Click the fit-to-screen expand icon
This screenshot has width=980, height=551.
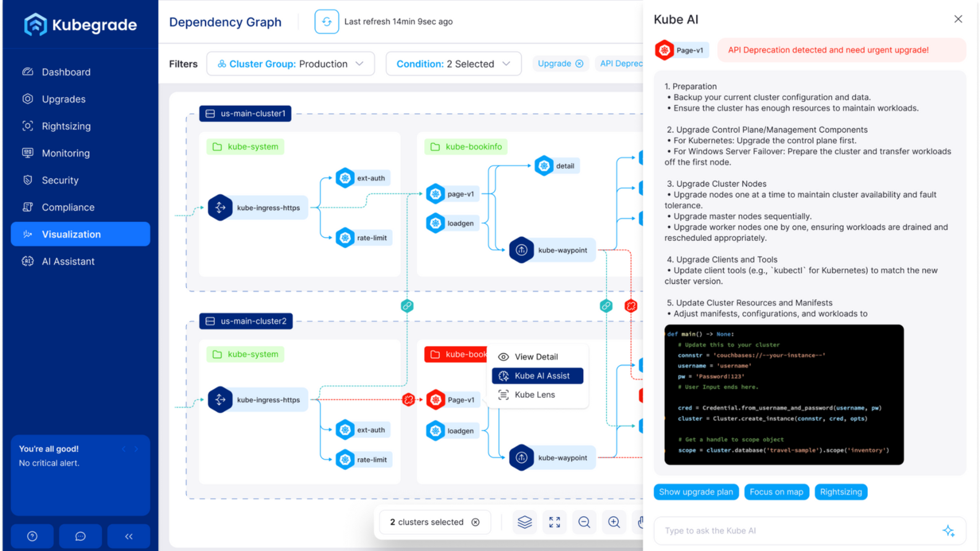pos(554,522)
